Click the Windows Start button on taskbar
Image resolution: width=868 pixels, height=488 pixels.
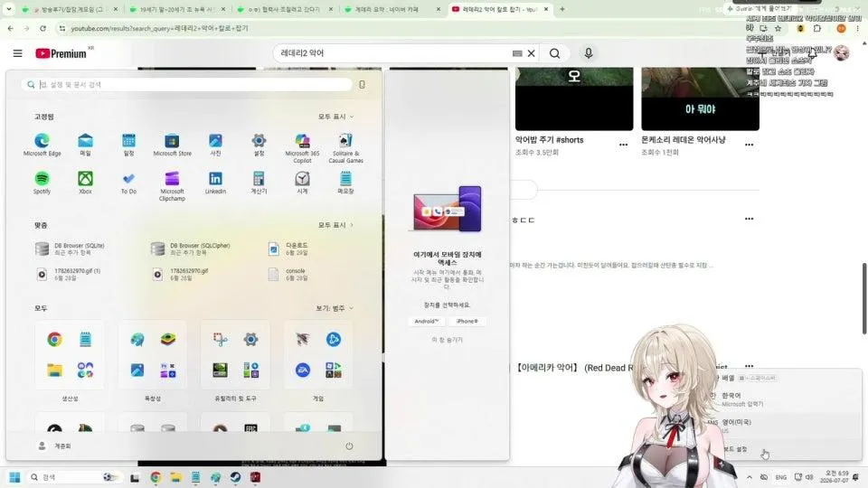15,477
